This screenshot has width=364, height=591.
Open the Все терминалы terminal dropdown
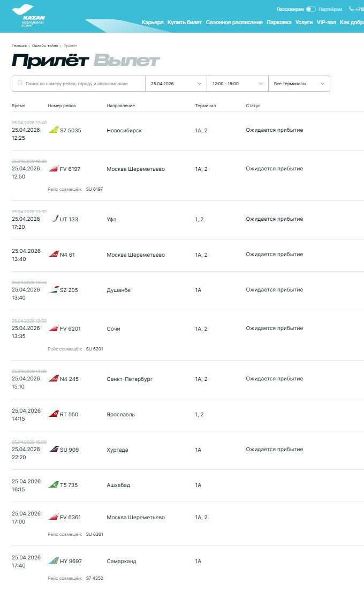(x=299, y=84)
